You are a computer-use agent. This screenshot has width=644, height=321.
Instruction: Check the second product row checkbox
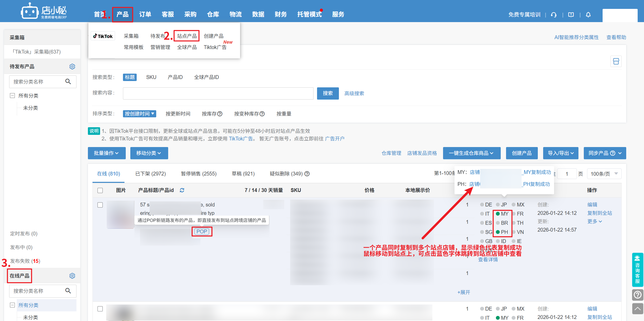[100, 309]
